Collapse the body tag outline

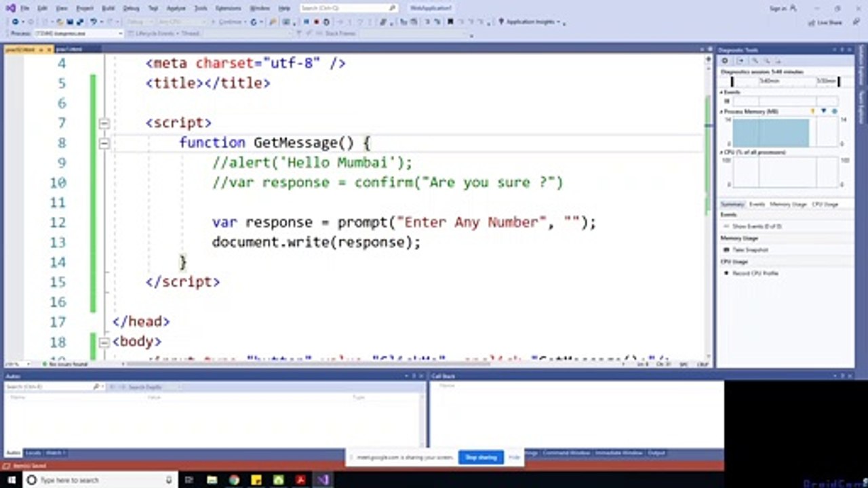pyautogui.click(x=104, y=342)
